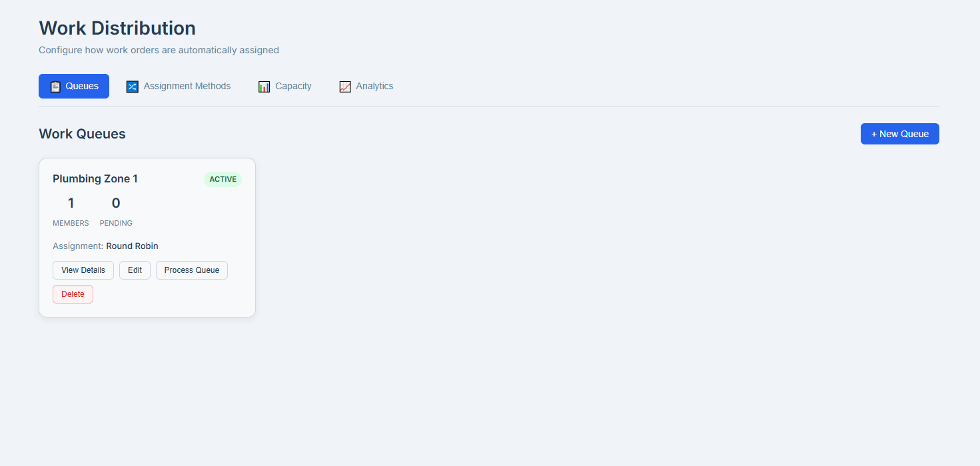Click the line chart icon beside Analytics
Viewport: 980px width, 466px height.
tap(344, 87)
